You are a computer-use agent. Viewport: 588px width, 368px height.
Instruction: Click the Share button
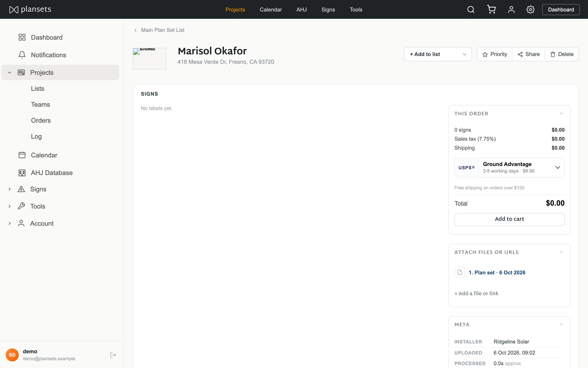[x=528, y=54]
